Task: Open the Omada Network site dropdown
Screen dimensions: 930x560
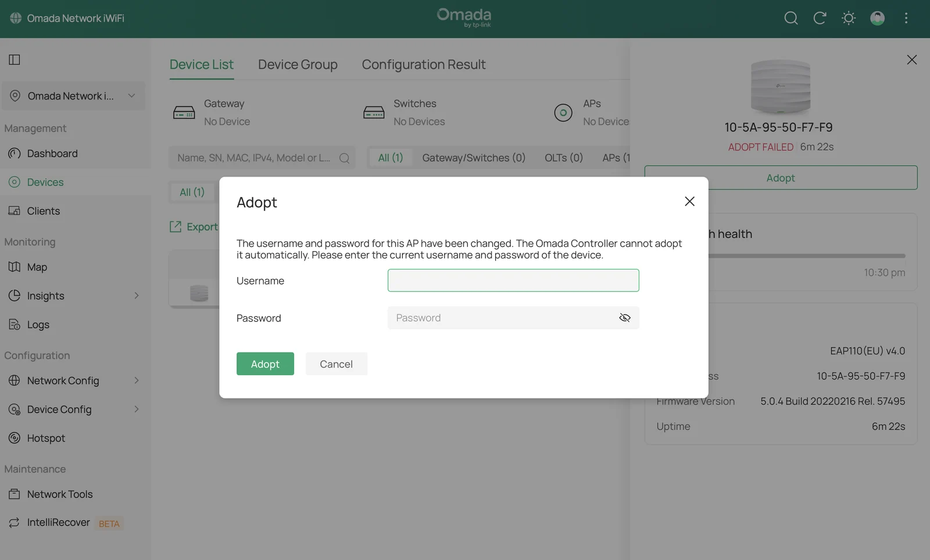Action: 73,96
